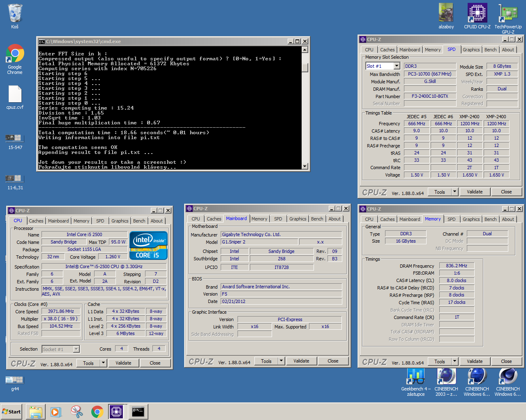Screen dimensions: 526x420
Task: Open the Recycle Bin (Koš) desktop icon
Action: pos(15,16)
